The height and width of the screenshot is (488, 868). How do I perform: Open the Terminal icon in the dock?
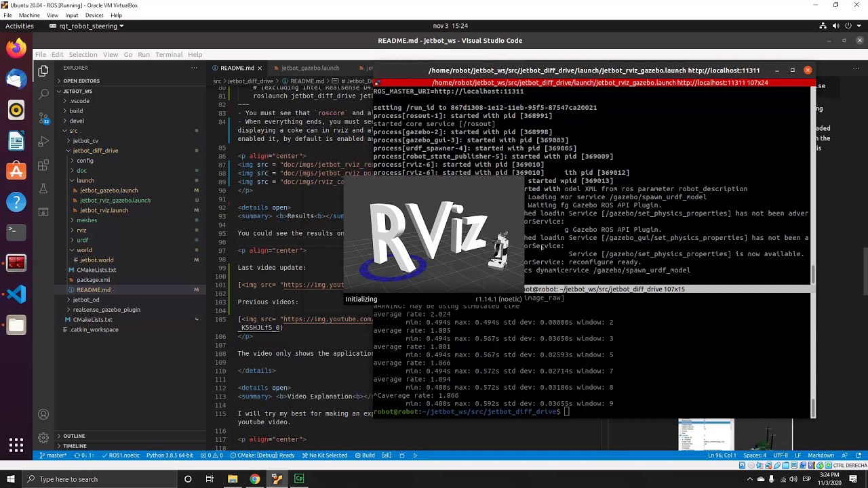pyautogui.click(x=16, y=232)
